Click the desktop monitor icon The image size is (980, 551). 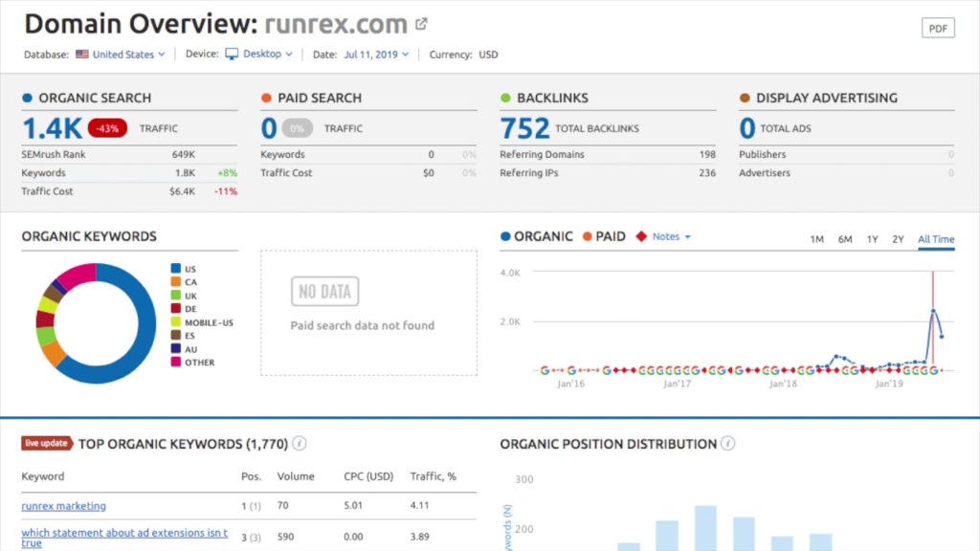[x=232, y=55]
